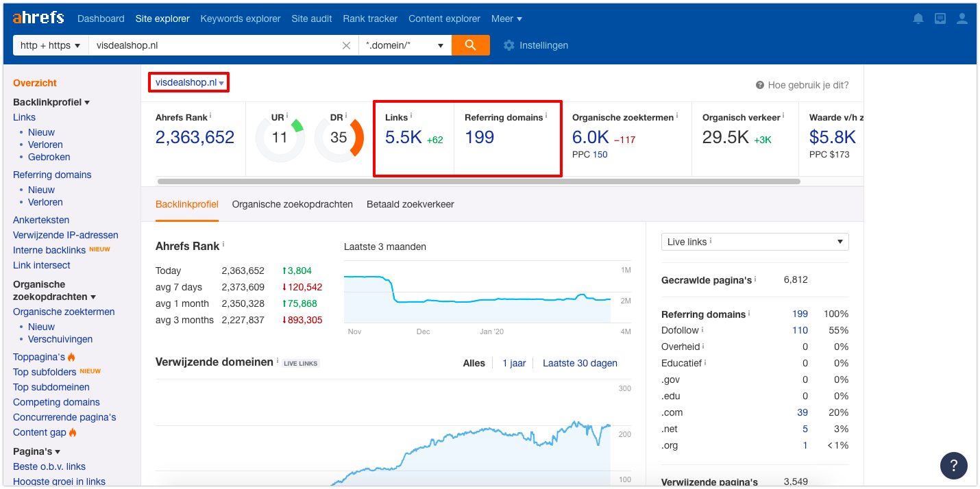Click the orange search magnifier button

[470, 45]
